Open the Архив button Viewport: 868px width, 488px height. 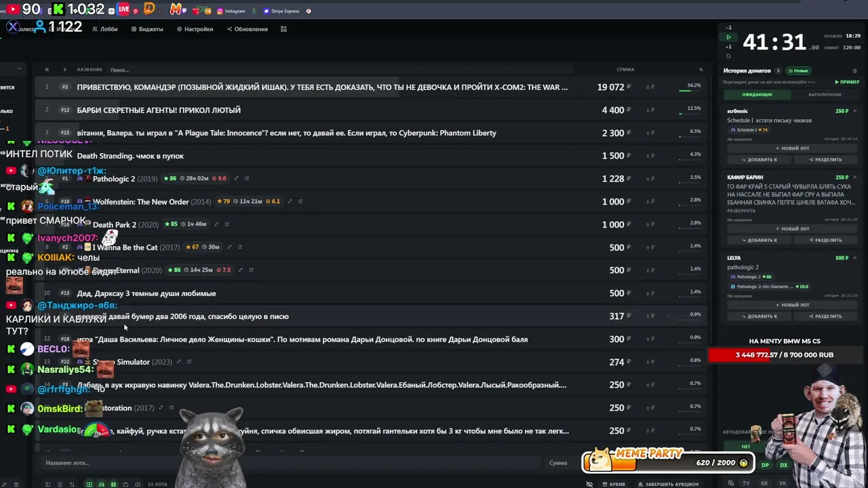tap(612, 485)
